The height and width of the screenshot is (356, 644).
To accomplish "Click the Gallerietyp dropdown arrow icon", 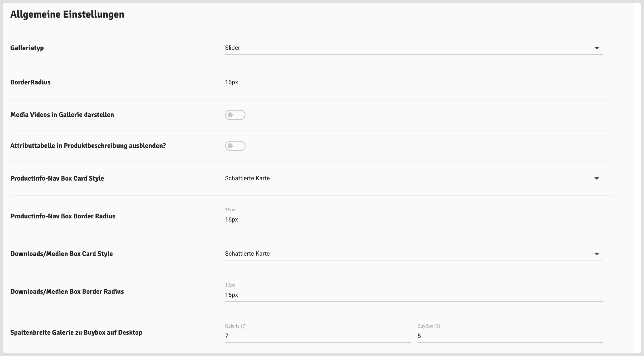I will (596, 48).
